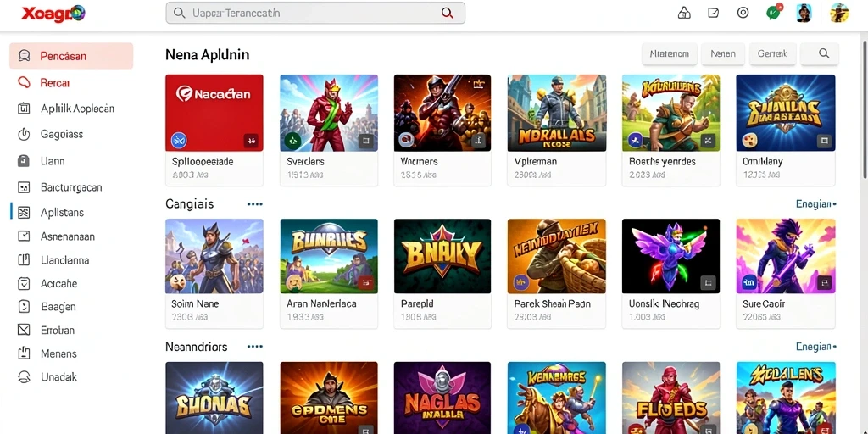
Task: Click the Errolran envelope icon in sidebar
Action: [23, 330]
